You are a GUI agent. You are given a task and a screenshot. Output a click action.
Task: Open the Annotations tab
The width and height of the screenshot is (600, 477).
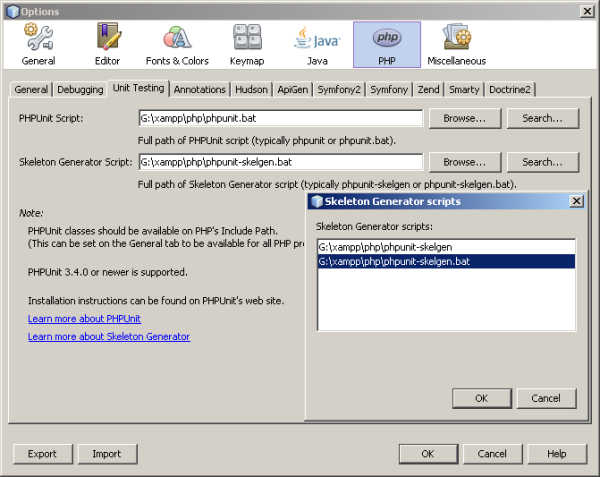[x=199, y=90]
